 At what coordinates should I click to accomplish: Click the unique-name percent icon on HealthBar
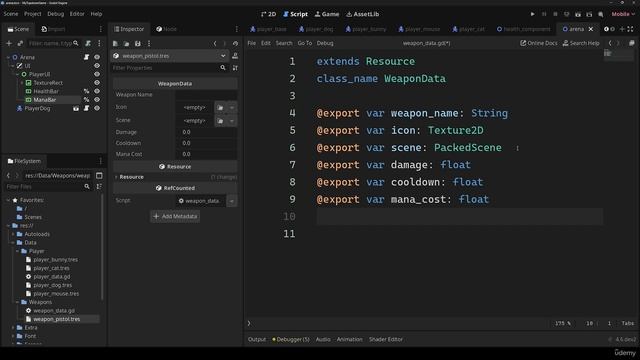click(x=86, y=91)
